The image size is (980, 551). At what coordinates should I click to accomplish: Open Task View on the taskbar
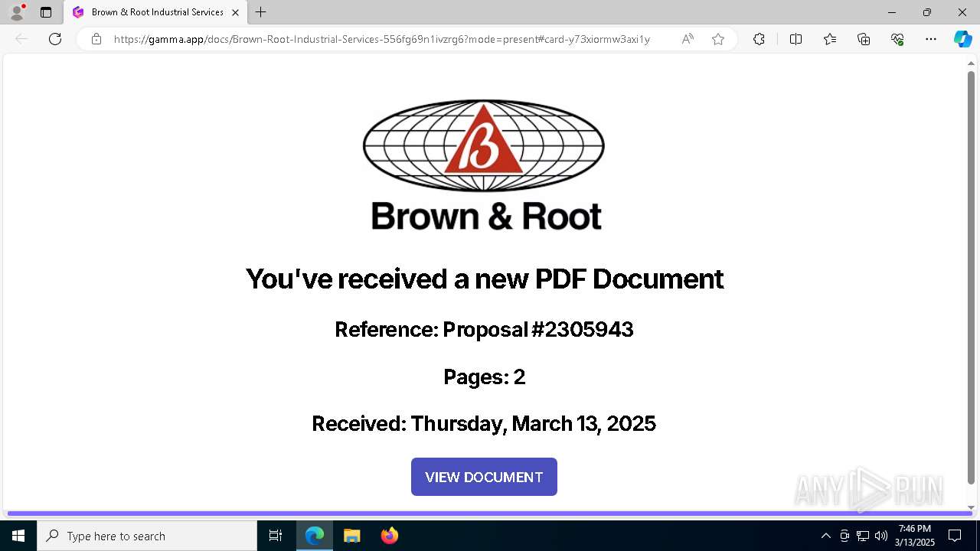click(276, 536)
